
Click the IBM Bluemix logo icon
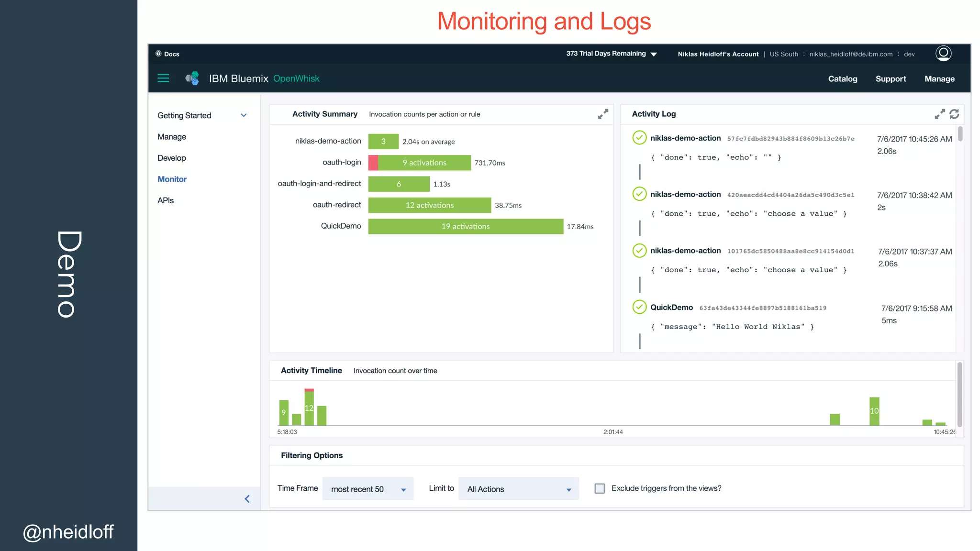pyautogui.click(x=192, y=78)
